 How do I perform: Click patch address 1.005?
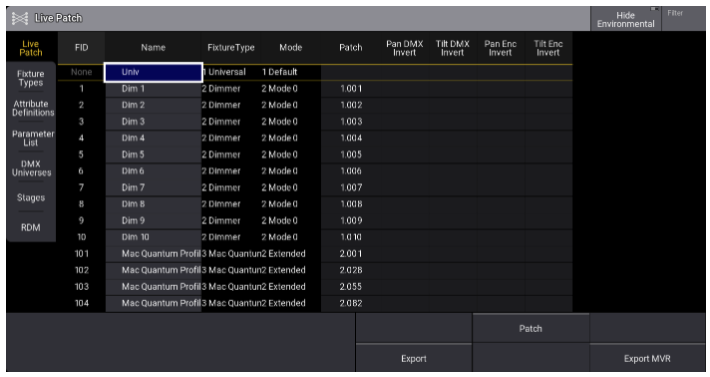click(x=351, y=155)
